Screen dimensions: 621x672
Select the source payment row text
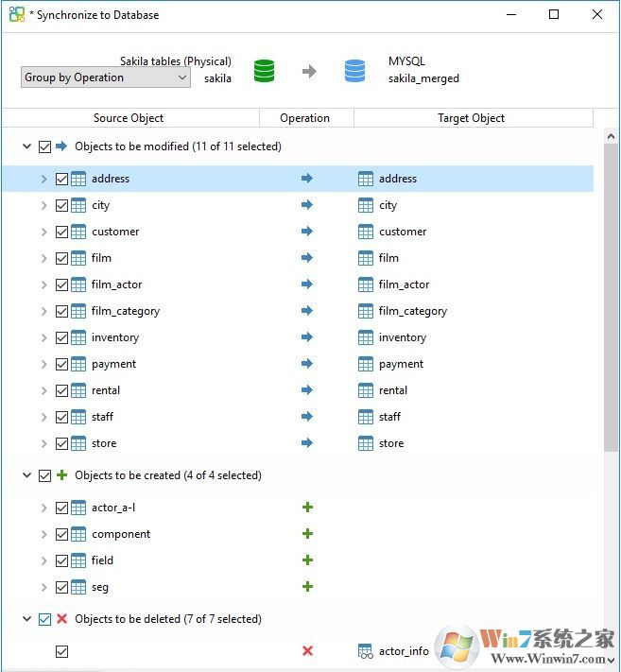113,364
